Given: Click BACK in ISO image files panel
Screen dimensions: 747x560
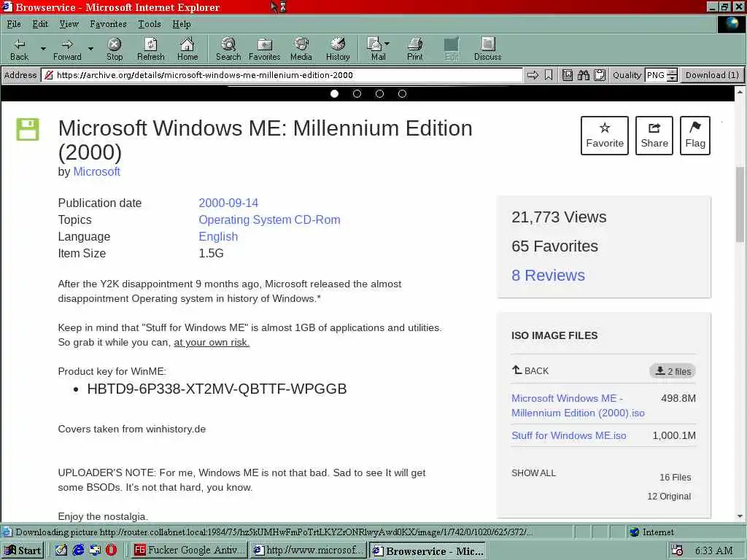Looking at the screenshot, I should (x=530, y=370).
